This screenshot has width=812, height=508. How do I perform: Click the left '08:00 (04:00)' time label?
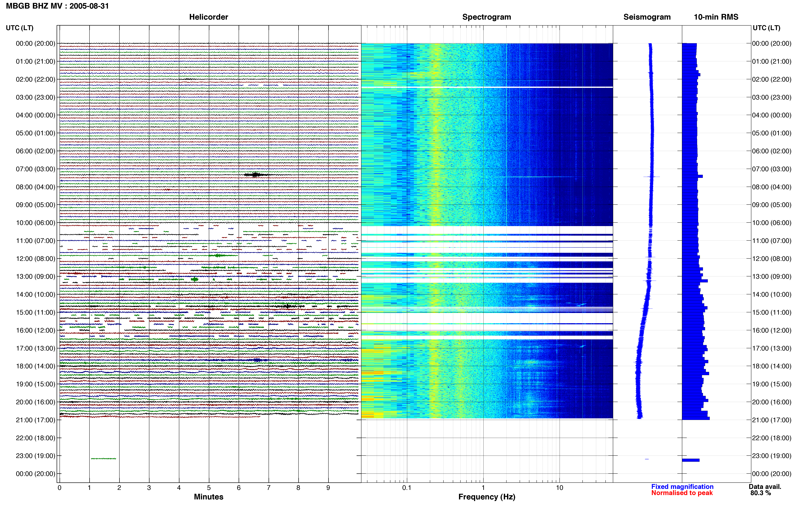point(36,187)
